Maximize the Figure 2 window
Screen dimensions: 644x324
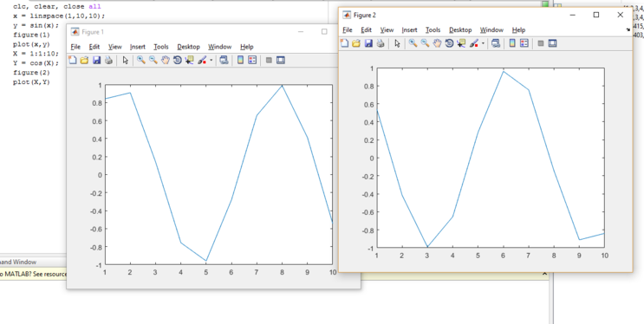(596, 15)
